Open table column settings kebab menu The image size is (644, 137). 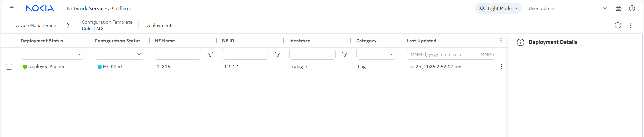pyautogui.click(x=501, y=41)
